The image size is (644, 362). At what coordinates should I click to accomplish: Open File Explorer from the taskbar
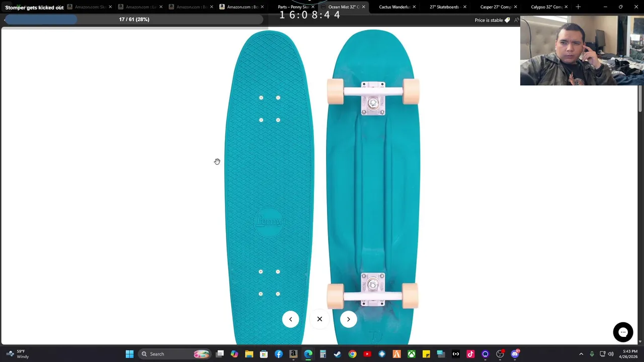[249, 354]
